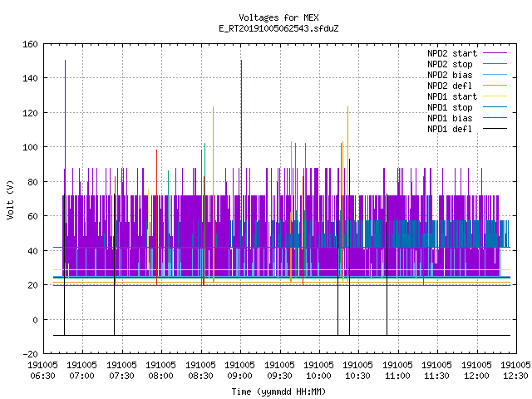Click the dark blue NPD1 stop legend line

click(495, 107)
